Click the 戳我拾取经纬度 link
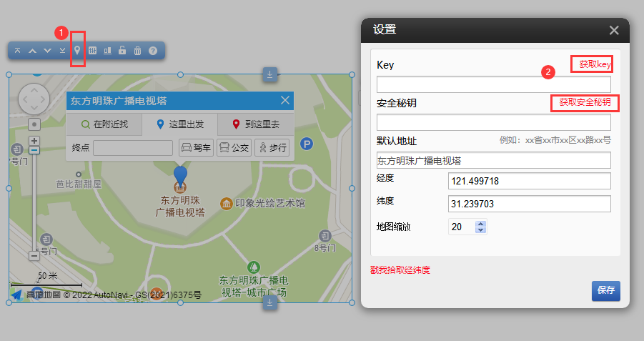Image resolution: width=644 pixels, height=341 pixels. pyautogui.click(x=400, y=270)
